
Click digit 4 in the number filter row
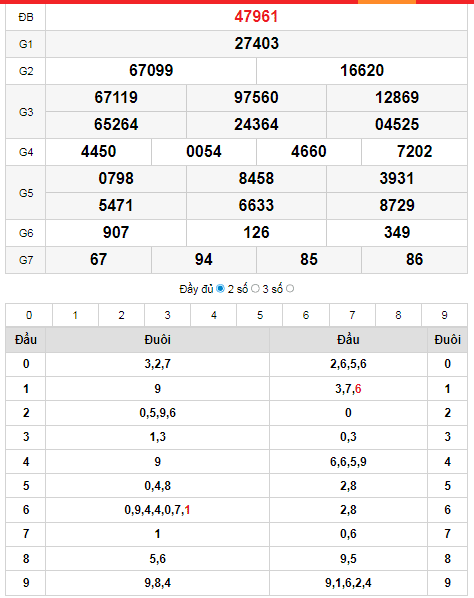[x=214, y=315]
